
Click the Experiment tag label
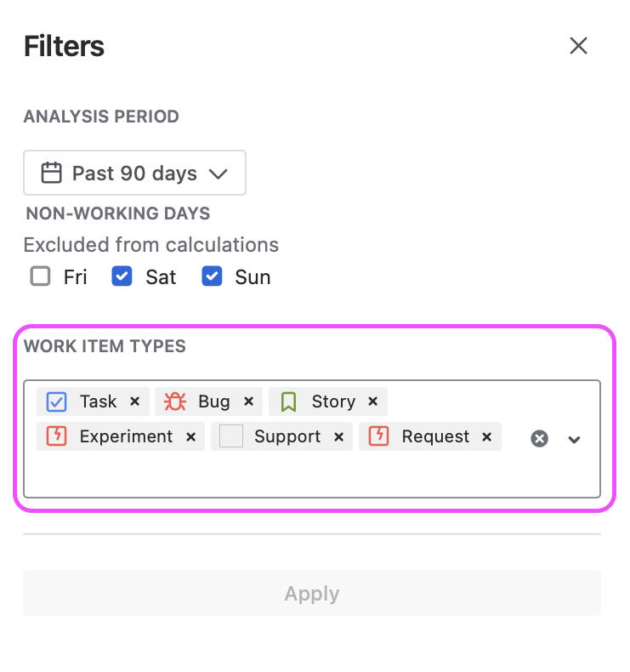pyautogui.click(x=126, y=436)
